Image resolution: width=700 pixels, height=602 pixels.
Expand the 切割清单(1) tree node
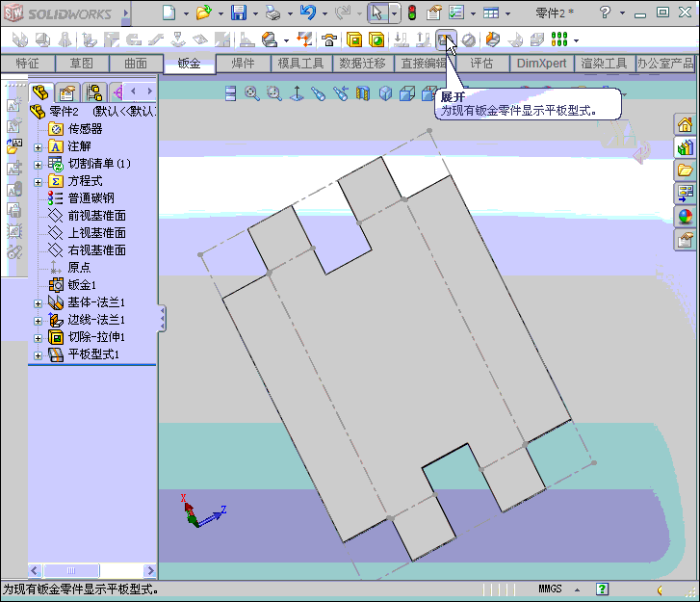[38, 165]
